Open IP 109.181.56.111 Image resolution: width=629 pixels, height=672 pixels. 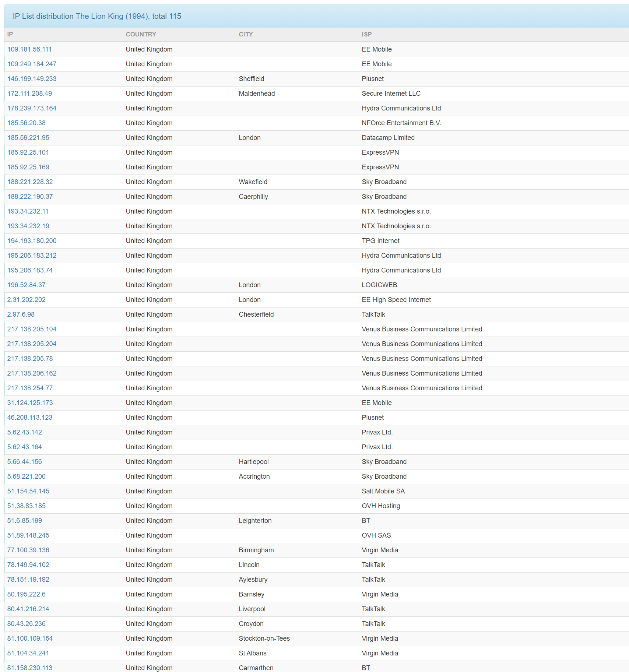29,49
